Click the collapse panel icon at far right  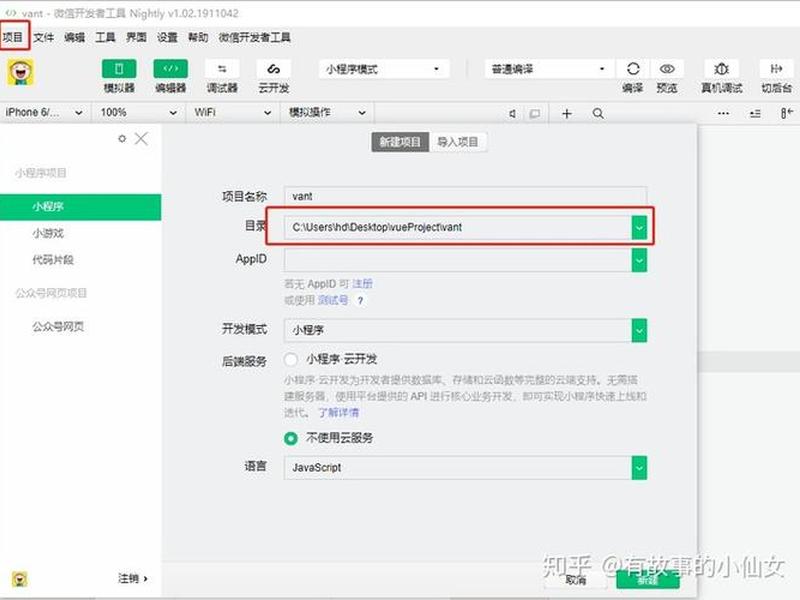(786, 113)
